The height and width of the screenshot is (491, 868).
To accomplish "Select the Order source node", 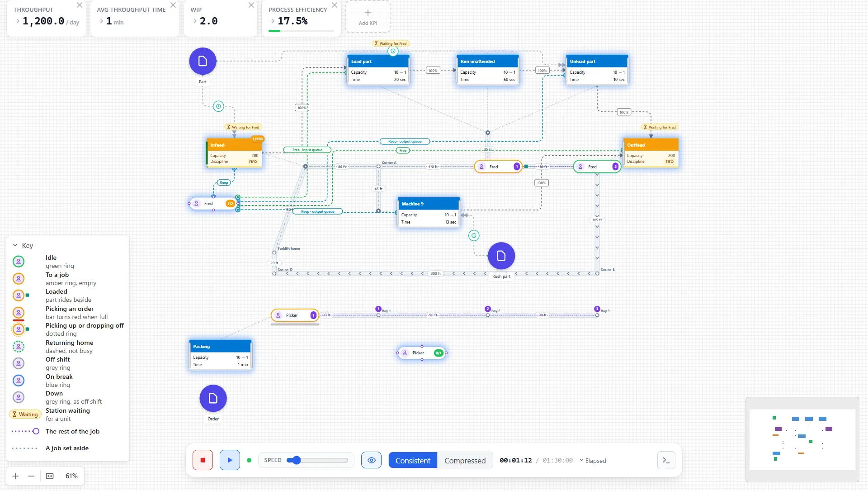I will click(x=213, y=398).
